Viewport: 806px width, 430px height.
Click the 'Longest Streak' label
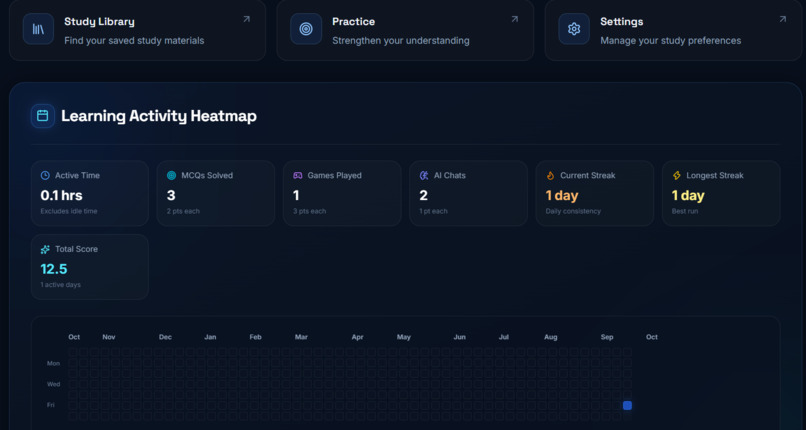[x=714, y=175]
